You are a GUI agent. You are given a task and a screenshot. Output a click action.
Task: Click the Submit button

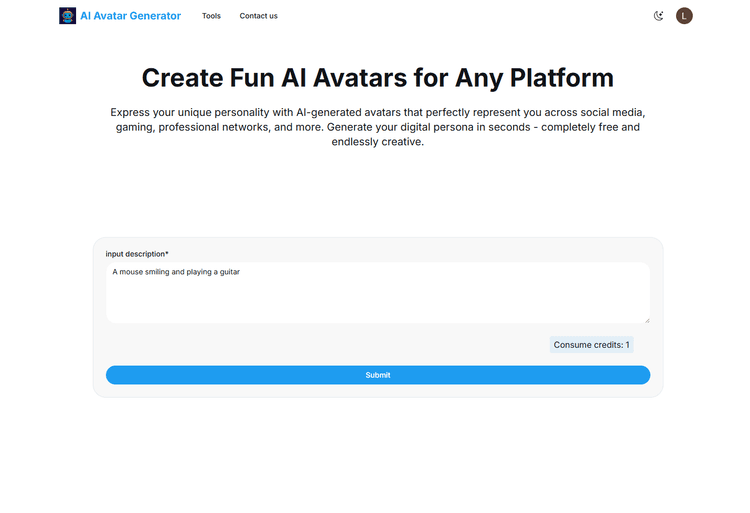(x=378, y=375)
